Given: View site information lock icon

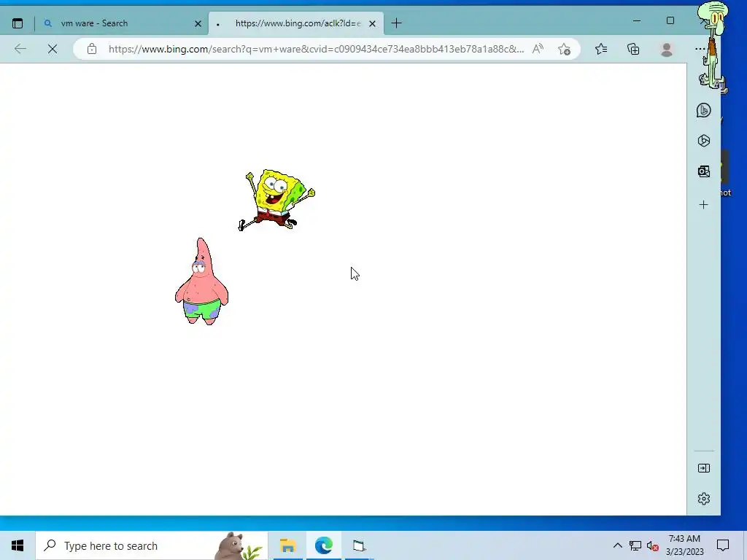Looking at the screenshot, I should [x=91, y=49].
